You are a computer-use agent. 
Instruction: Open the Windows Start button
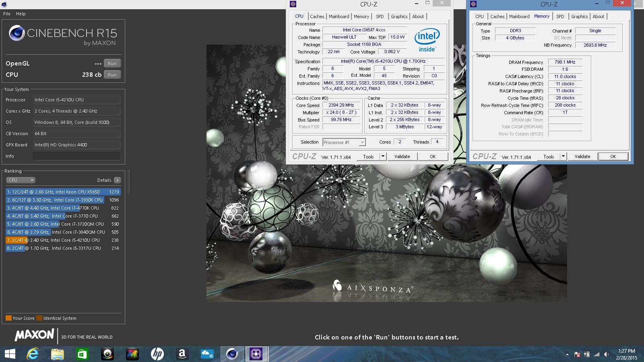click(10, 354)
